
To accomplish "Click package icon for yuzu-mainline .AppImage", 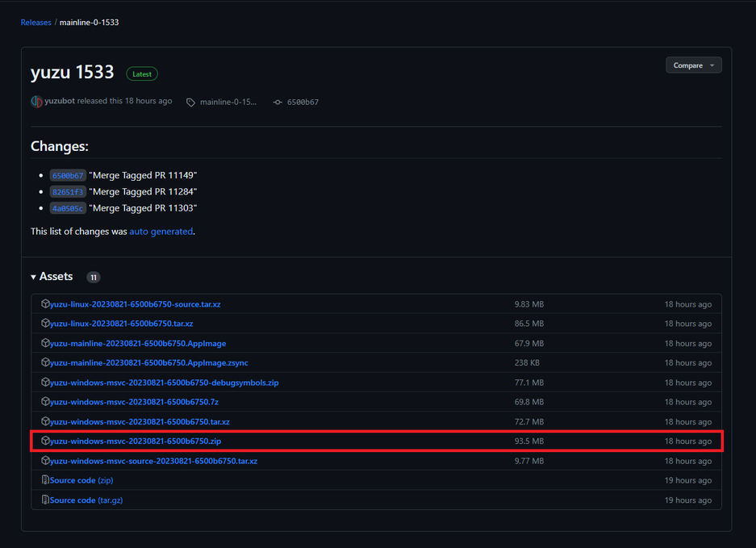I will point(45,343).
